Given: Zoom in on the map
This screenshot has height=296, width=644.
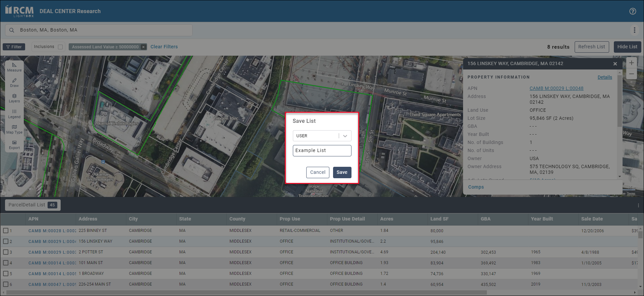Looking at the screenshot, I should pos(631,63).
